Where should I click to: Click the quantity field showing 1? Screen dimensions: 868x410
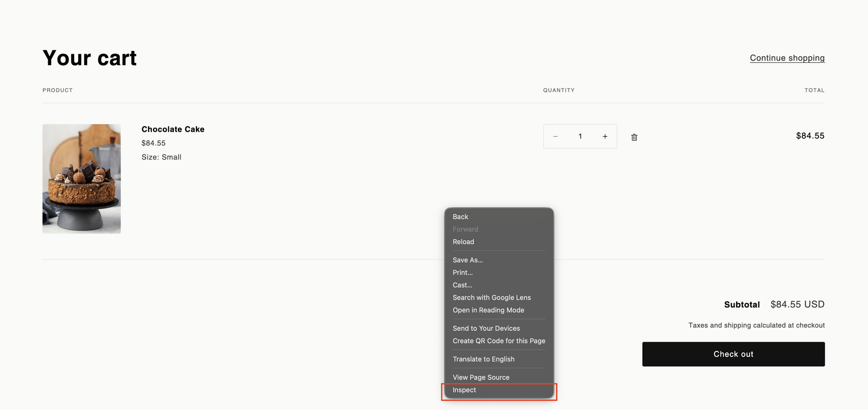tap(580, 137)
